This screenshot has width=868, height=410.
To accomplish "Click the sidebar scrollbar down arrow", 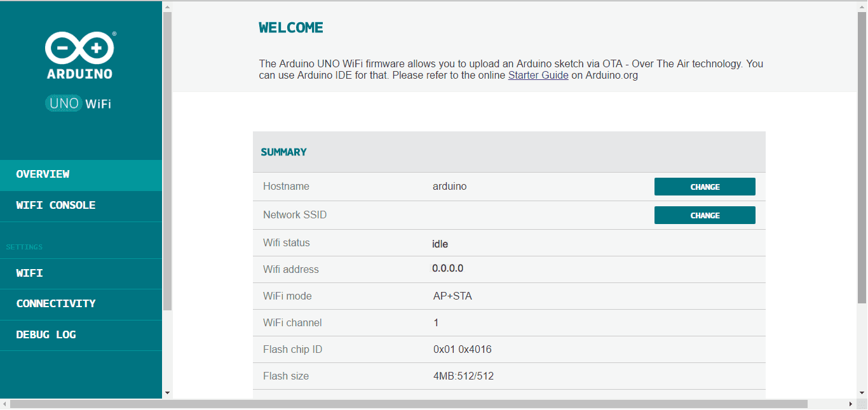I will [168, 393].
